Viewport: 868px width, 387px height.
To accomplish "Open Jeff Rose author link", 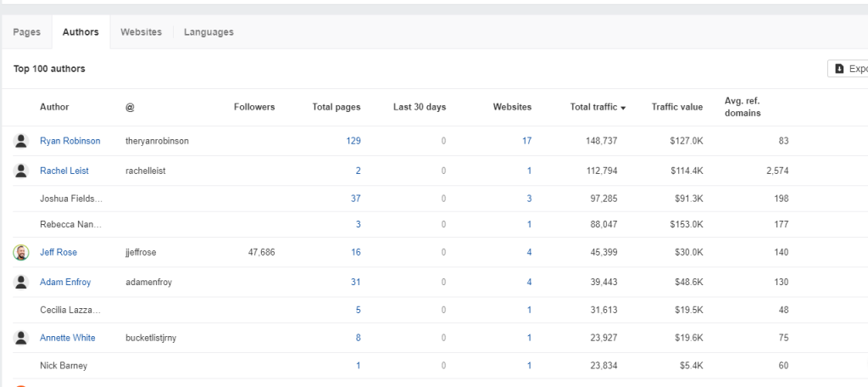I will (x=58, y=252).
